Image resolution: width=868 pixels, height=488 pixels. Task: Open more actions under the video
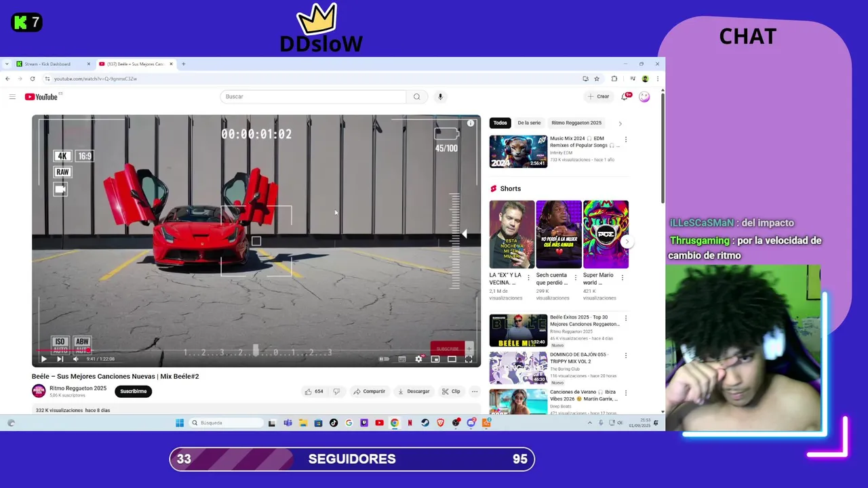coord(475,391)
